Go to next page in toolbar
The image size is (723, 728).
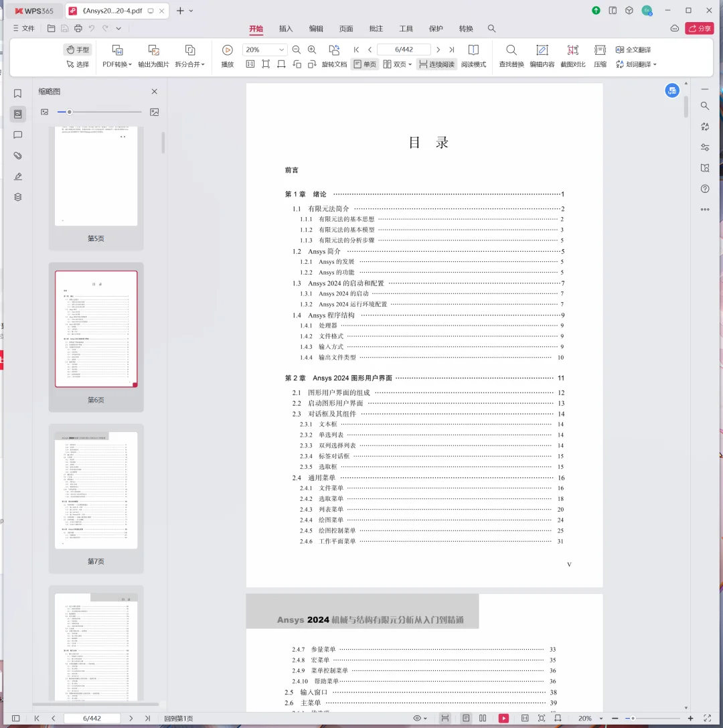[x=438, y=50]
